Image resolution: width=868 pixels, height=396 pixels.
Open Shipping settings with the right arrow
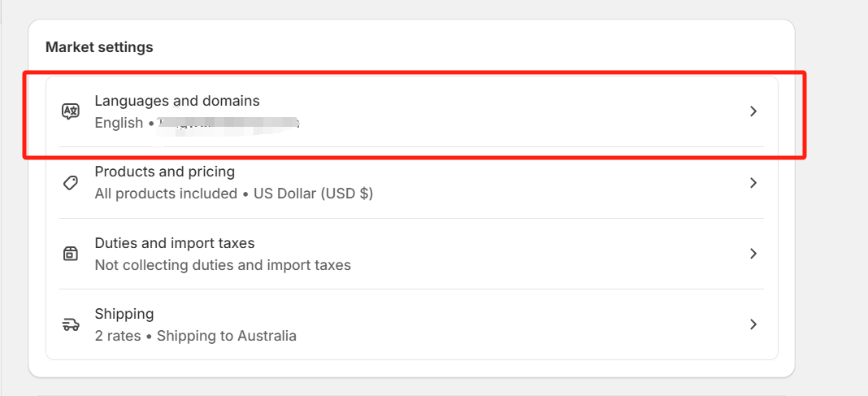point(753,324)
